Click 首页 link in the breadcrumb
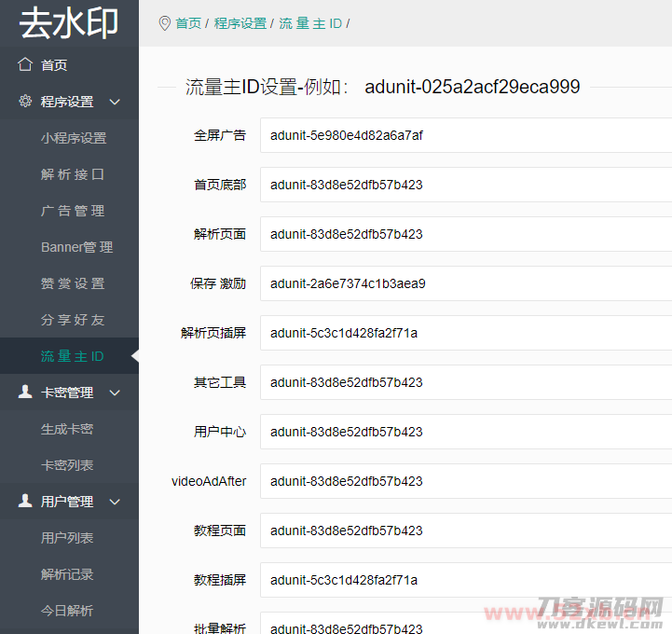The height and width of the screenshot is (634, 672). (x=188, y=23)
